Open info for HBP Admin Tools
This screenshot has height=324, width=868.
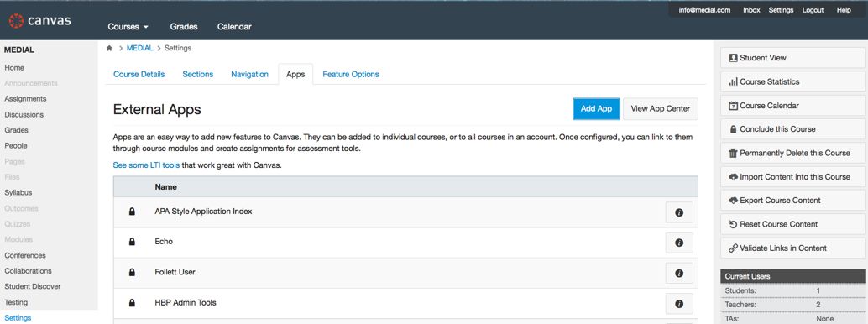click(679, 304)
